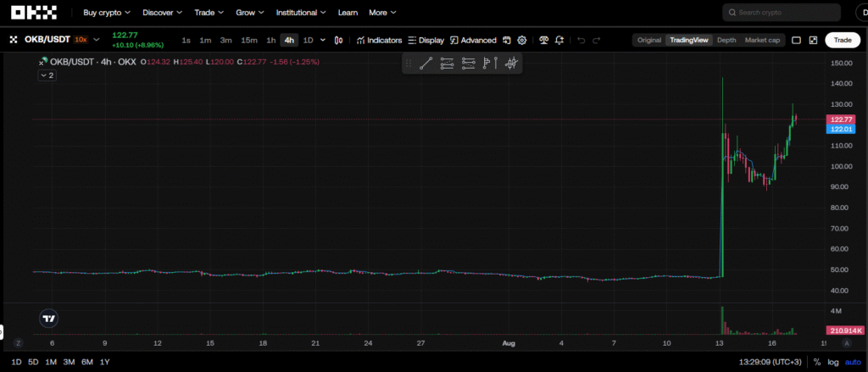Click the search magnifier icon

point(732,12)
